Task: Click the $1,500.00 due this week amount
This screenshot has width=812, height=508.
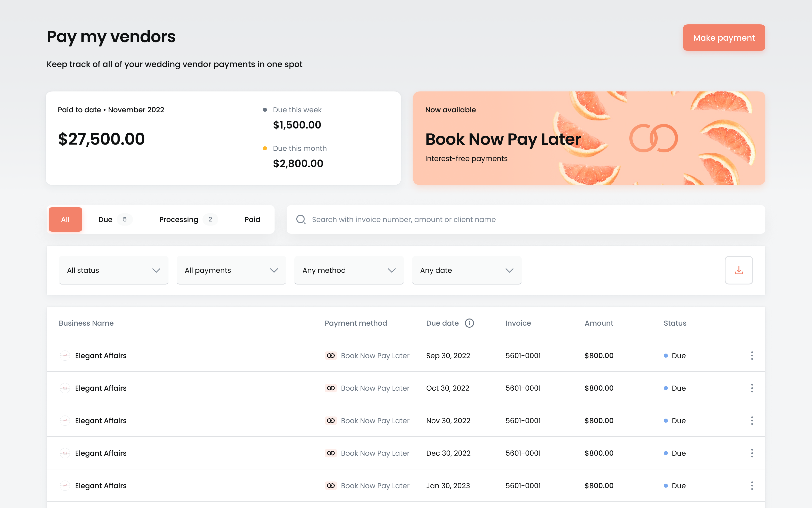Action: click(x=297, y=125)
